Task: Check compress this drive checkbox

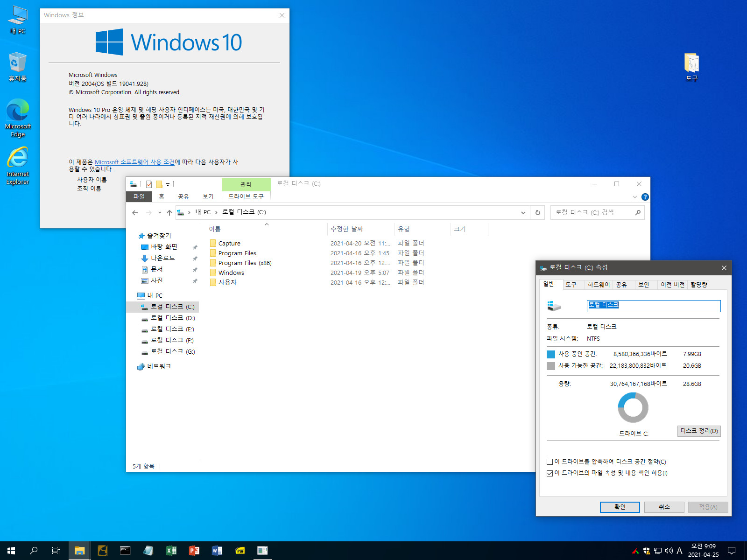Action: (x=550, y=462)
